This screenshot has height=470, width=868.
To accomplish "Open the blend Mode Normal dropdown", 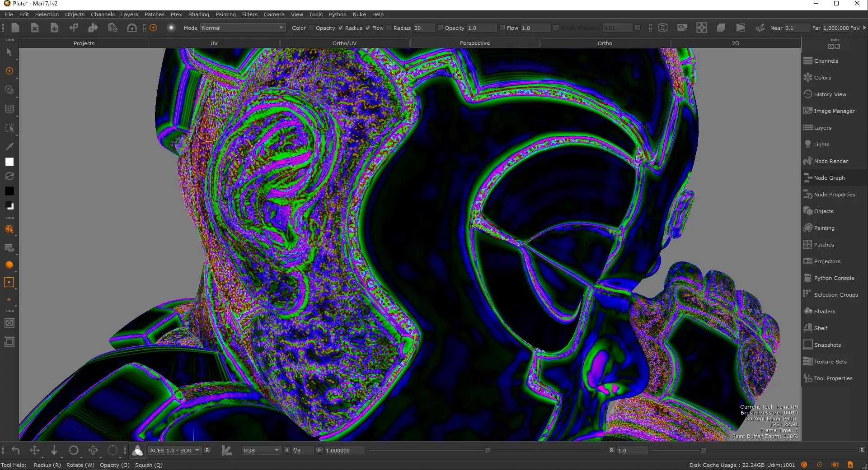I will coord(243,28).
